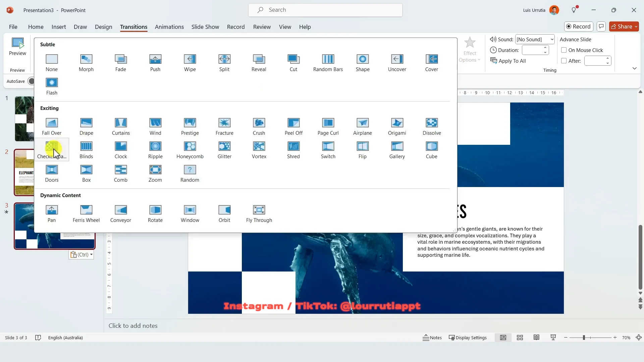Select slide 3 thumbnail
The height and width of the screenshot is (362, 644).
click(54, 226)
